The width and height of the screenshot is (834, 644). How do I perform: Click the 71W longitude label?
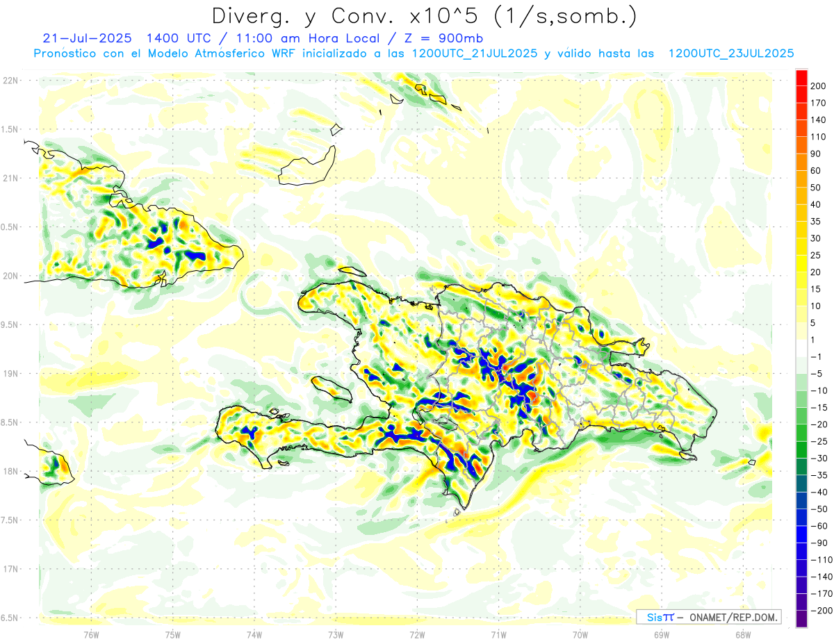498,634
